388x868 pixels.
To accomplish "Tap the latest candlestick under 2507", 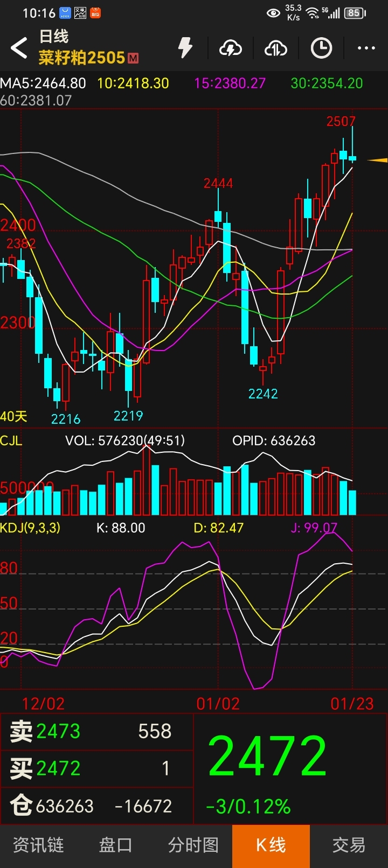I will 352,145.
